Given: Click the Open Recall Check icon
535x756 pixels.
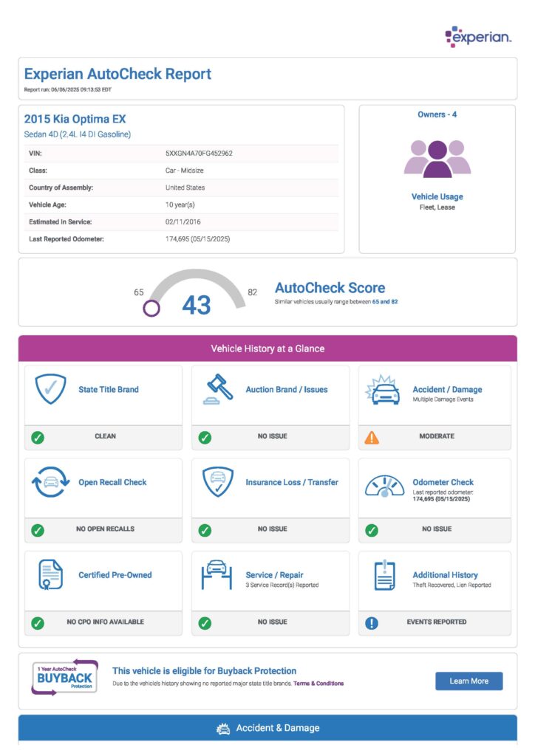Looking at the screenshot, I should (51, 483).
